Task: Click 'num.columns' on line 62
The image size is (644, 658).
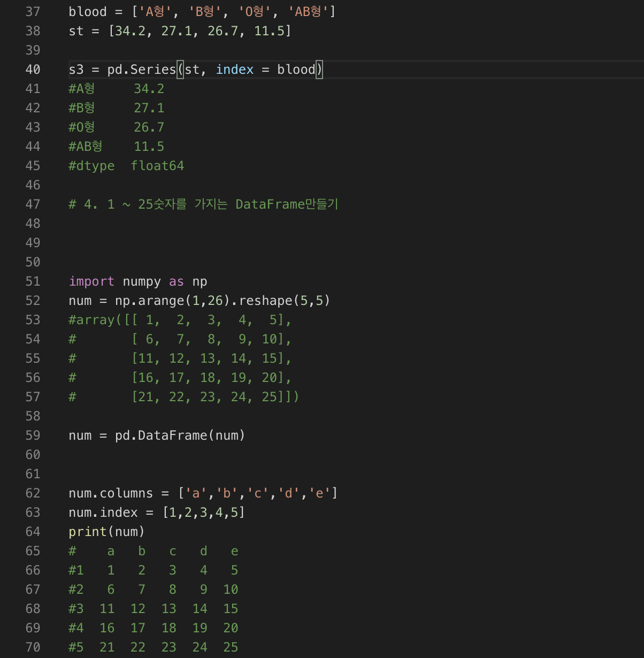Action: [x=111, y=493]
